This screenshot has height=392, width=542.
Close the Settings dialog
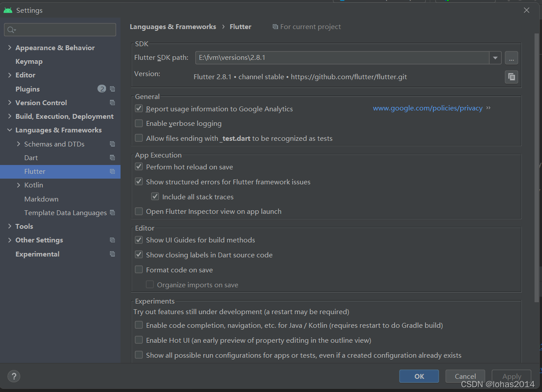click(527, 10)
